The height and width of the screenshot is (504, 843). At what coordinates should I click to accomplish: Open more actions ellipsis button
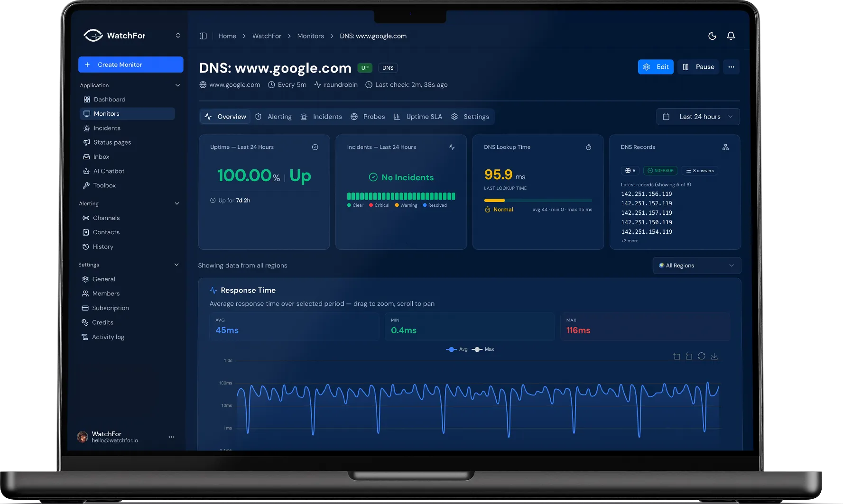coord(731,67)
